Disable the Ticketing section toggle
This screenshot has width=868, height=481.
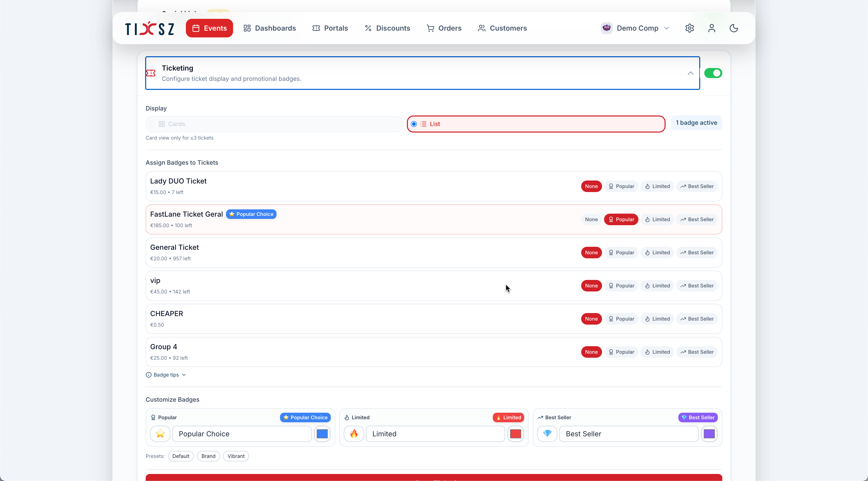click(x=713, y=73)
